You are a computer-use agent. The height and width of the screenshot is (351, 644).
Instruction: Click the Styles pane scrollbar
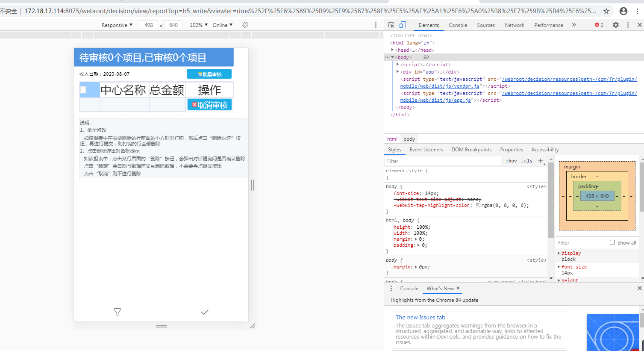click(551, 200)
